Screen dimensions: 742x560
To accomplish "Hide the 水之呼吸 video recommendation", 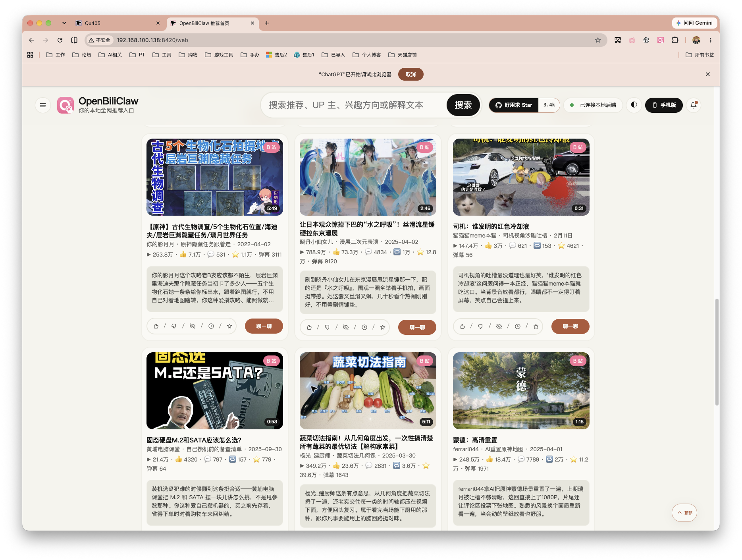I will pos(346,327).
